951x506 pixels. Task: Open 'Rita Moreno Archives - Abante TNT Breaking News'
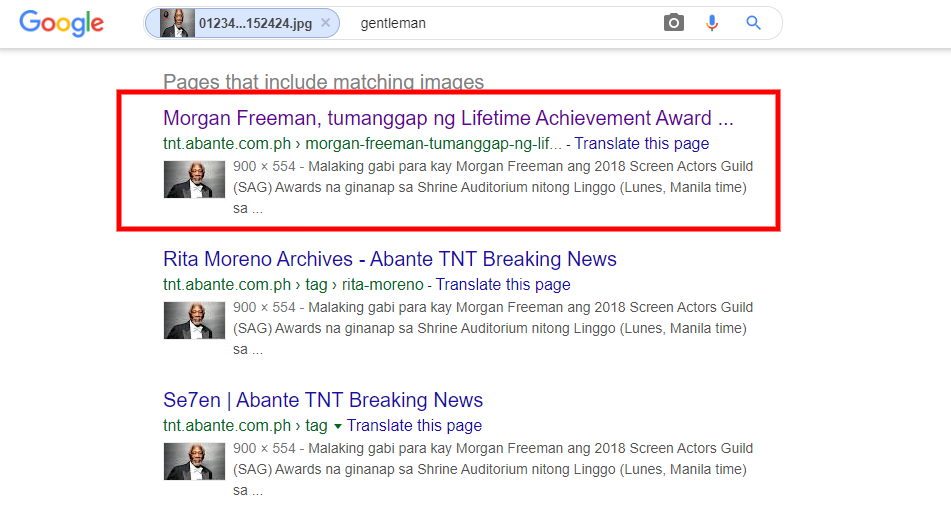(x=390, y=259)
